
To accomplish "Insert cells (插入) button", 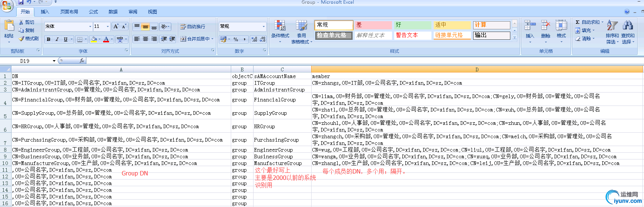I will tap(530, 31).
